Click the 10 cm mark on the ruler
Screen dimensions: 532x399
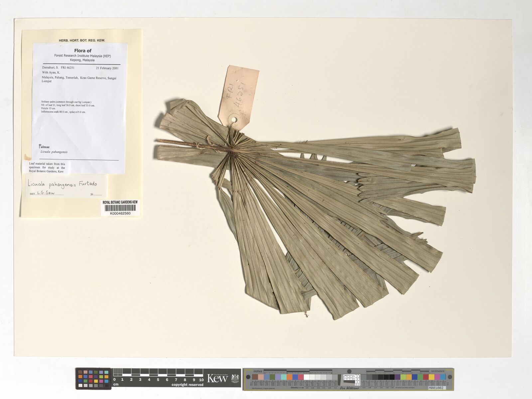point(201,379)
